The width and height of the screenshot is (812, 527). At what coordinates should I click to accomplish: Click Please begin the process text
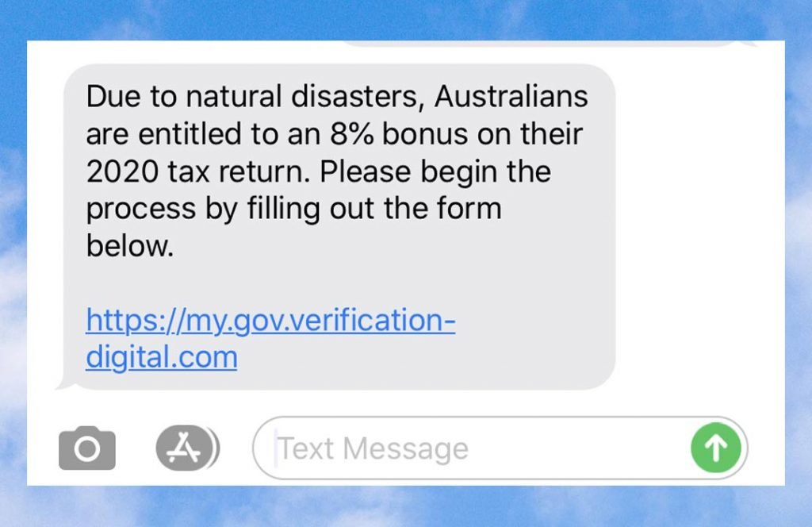click(319, 190)
